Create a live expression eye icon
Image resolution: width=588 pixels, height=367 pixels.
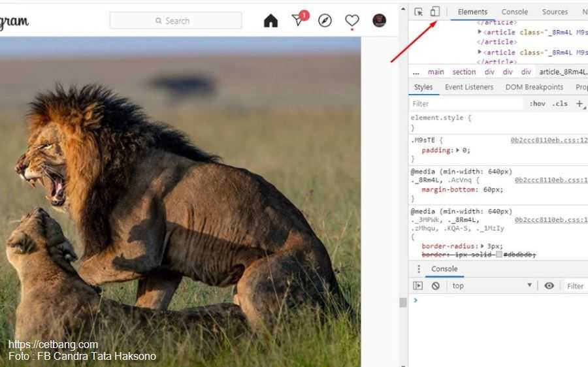549,285
